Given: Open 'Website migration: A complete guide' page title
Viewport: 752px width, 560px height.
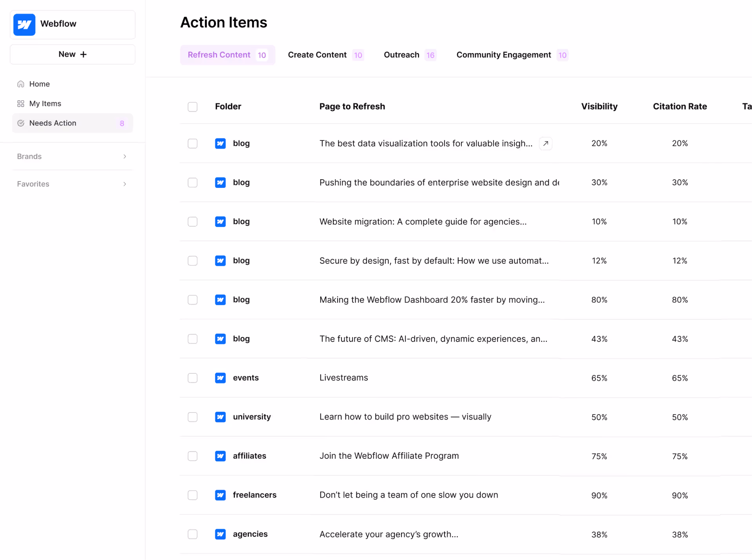Looking at the screenshot, I should click(x=423, y=222).
